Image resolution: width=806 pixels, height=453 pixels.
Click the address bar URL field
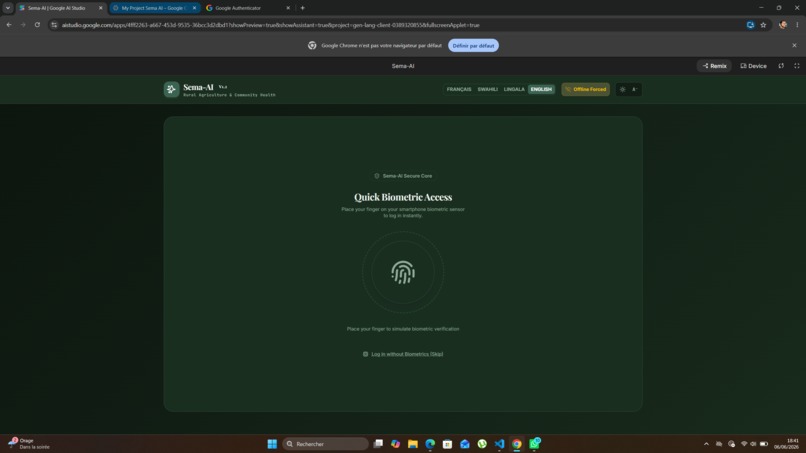point(401,25)
